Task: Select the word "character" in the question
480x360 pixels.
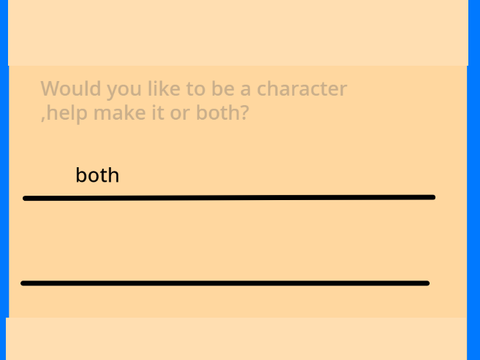Action: click(302, 89)
